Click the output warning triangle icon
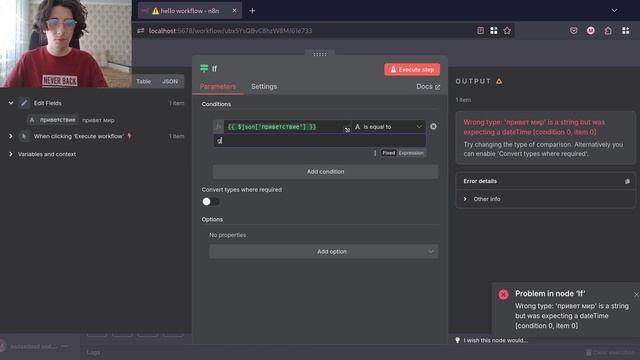Screen dimensions: 640x360 [499, 81]
